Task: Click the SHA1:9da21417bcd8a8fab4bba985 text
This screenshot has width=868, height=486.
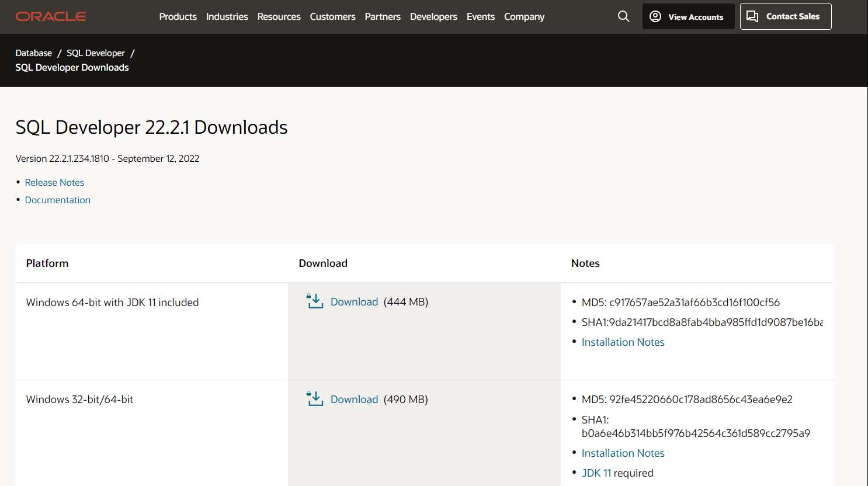Action: point(702,322)
